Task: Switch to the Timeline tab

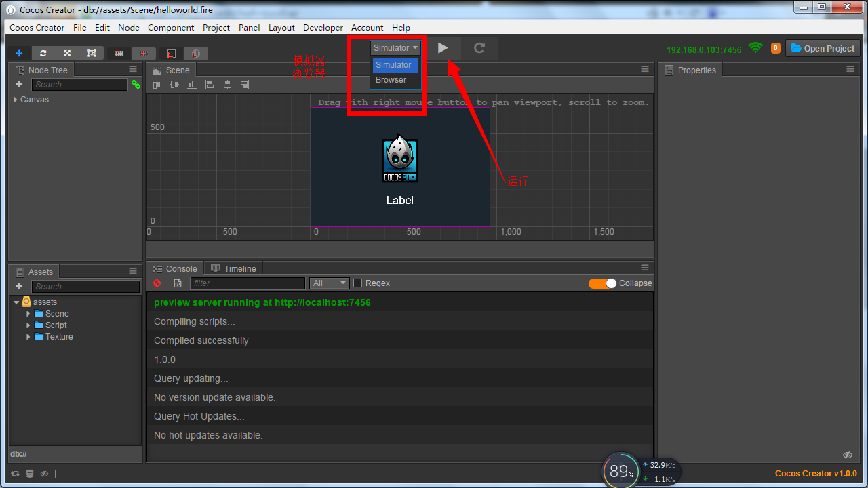Action: 233,268
